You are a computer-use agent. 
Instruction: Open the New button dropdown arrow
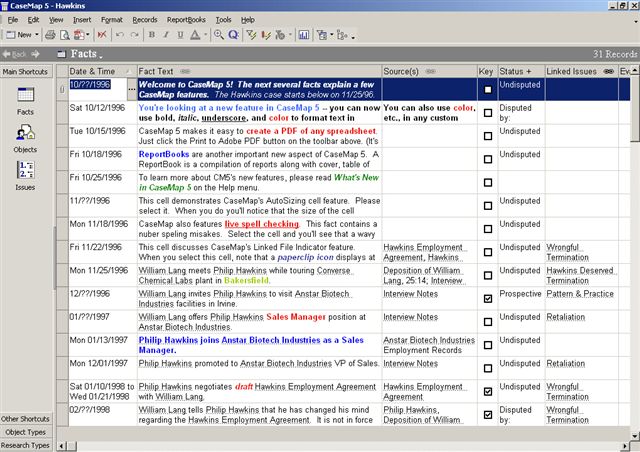(38, 34)
